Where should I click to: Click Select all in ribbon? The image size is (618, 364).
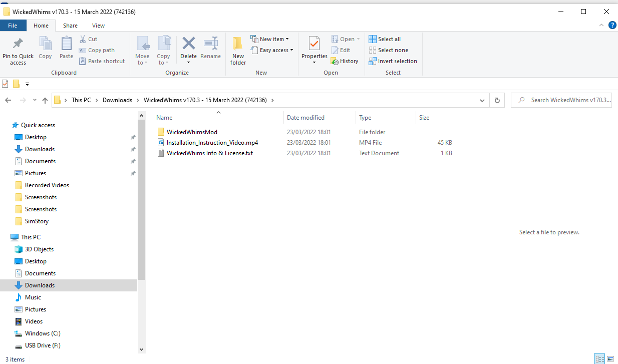385,39
